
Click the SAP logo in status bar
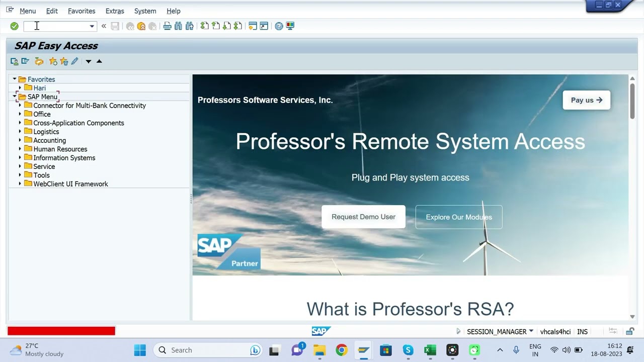321,331
